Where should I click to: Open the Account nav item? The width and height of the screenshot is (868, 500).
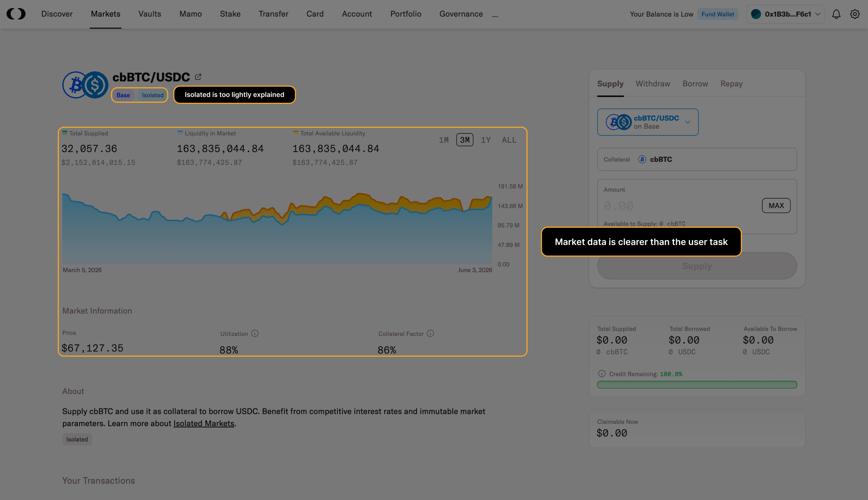click(x=357, y=14)
